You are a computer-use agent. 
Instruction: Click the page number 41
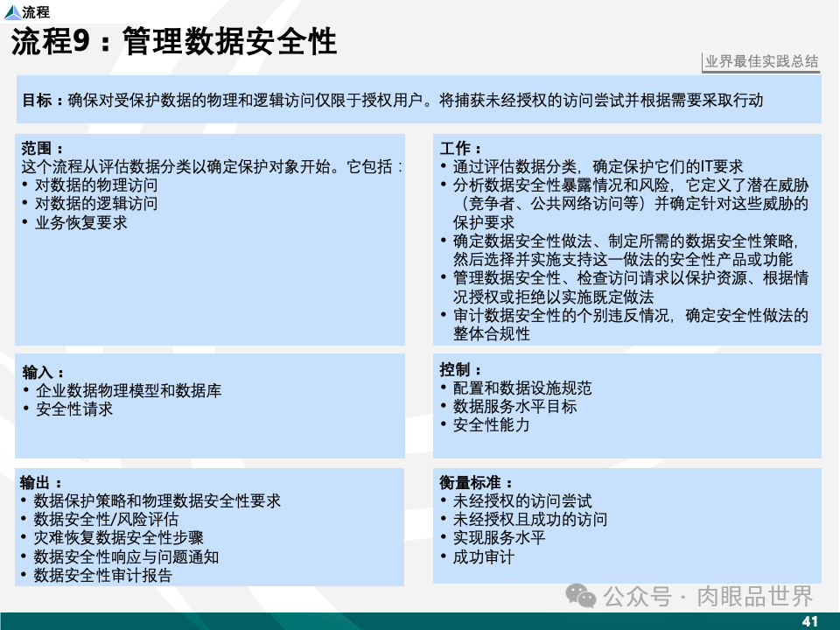tap(809, 621)
